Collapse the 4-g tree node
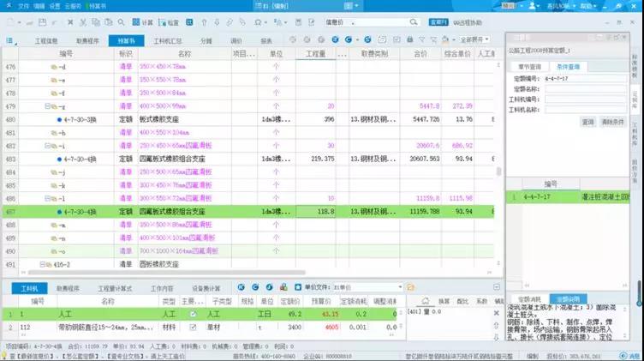The height and width of the screenshot is (361, 644). [48, 105]
